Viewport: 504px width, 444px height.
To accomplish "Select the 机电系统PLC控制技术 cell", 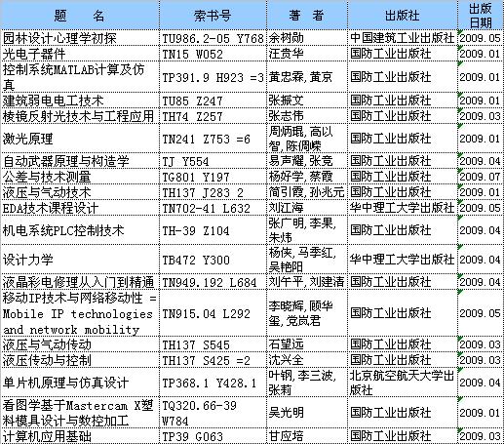I will [x=80, y=230].
